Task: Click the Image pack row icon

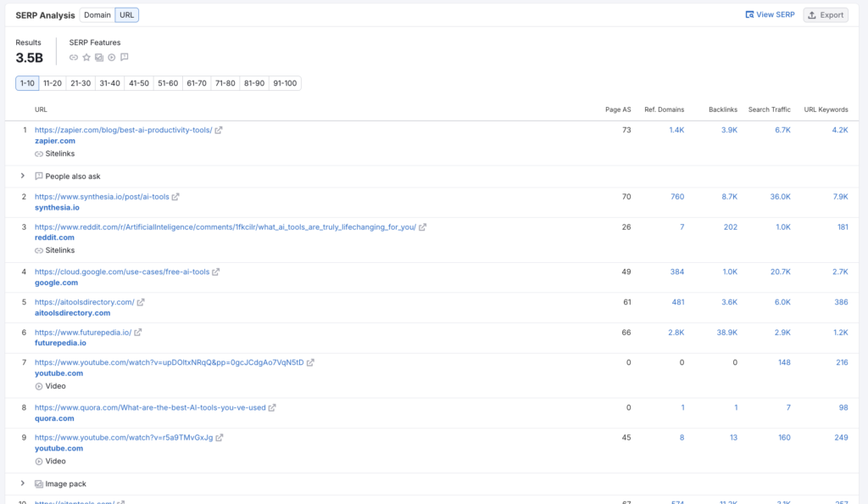Action: (39, 484)
